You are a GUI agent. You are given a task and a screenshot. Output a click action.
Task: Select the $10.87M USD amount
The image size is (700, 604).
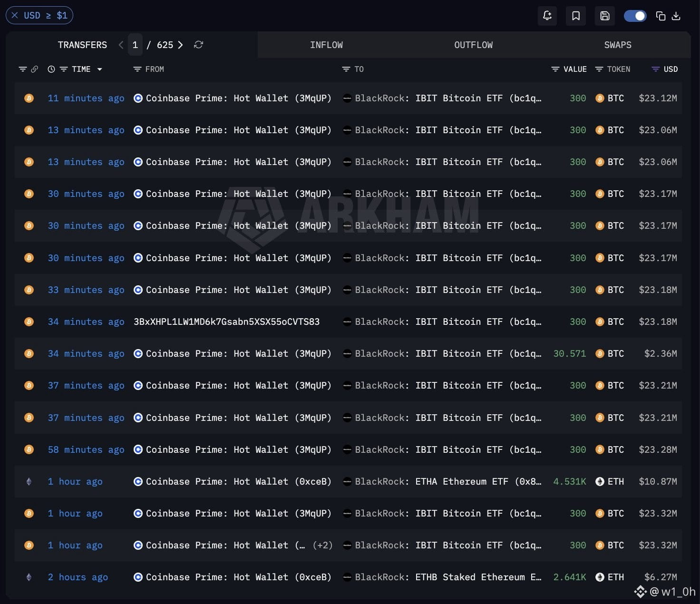658,482
